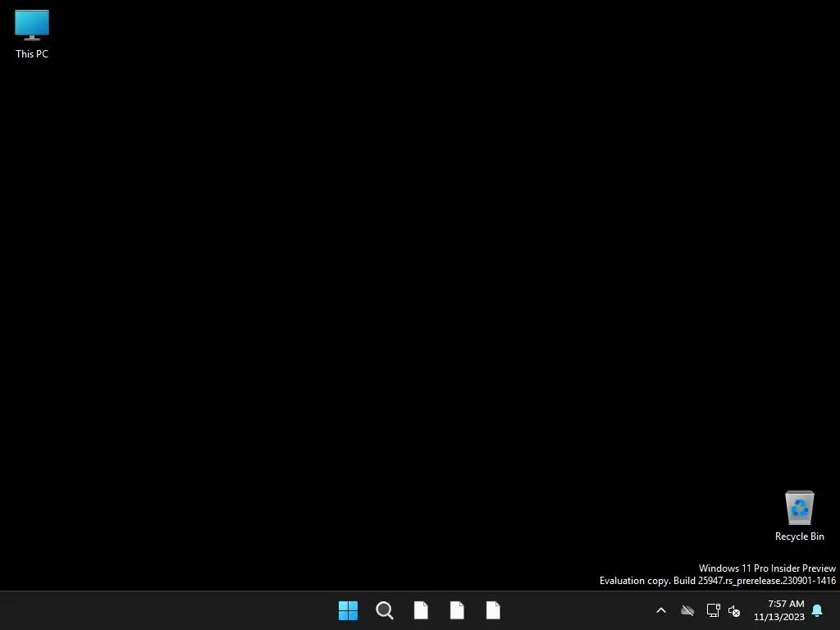
Task: Open the network status tray icon
Action: pos(714,610)
